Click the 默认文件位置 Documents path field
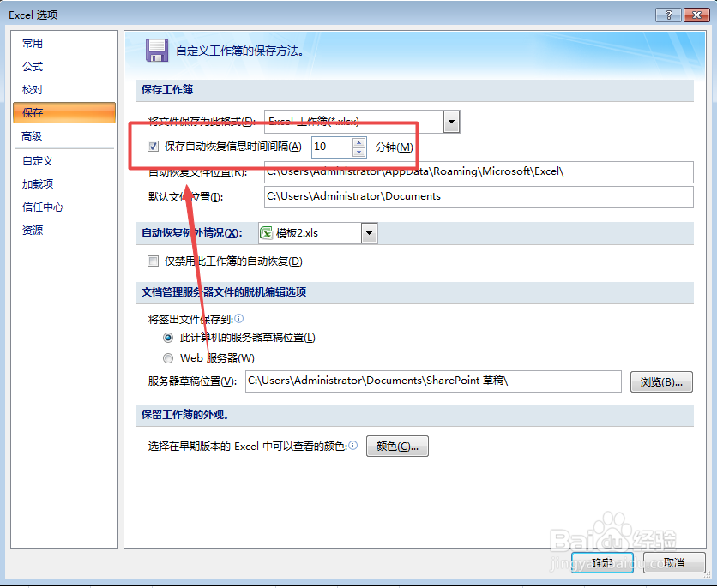Screen dimensions: 717x588 [479, 197]
